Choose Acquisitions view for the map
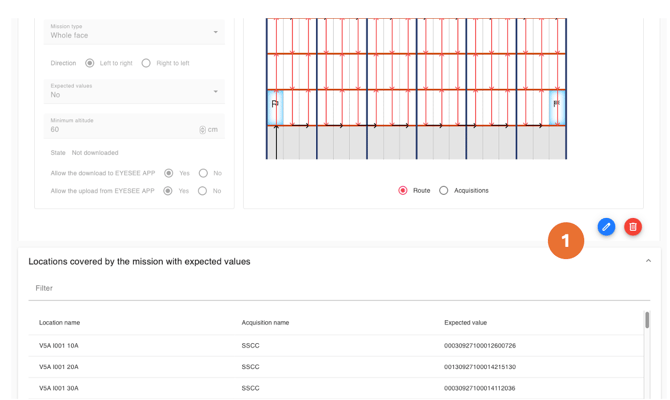 tap(444, 190)
